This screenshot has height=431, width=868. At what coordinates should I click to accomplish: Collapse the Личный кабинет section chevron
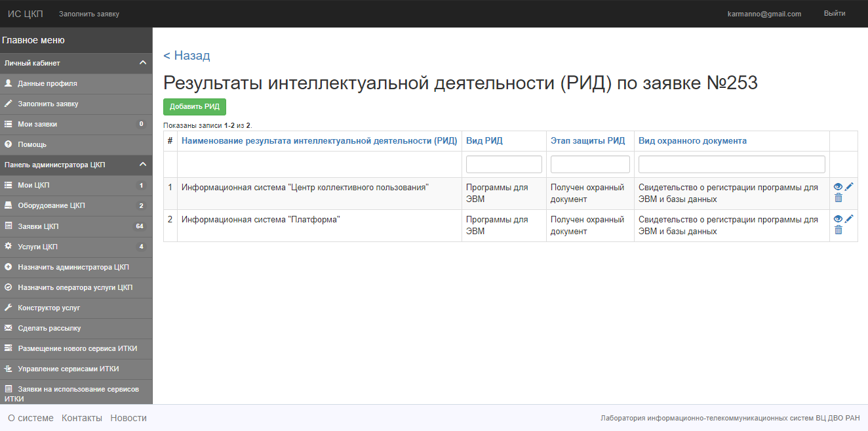(143, 63)
